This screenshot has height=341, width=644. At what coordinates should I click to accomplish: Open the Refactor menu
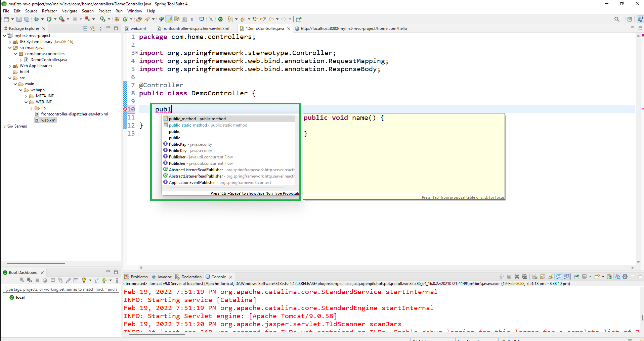click(49, 11)
